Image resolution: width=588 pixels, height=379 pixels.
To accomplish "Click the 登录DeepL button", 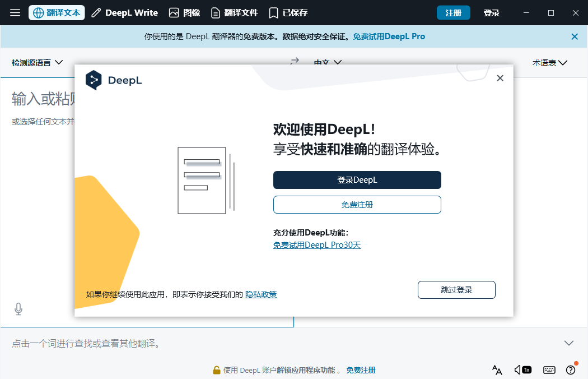I will [x=357, y=180].
